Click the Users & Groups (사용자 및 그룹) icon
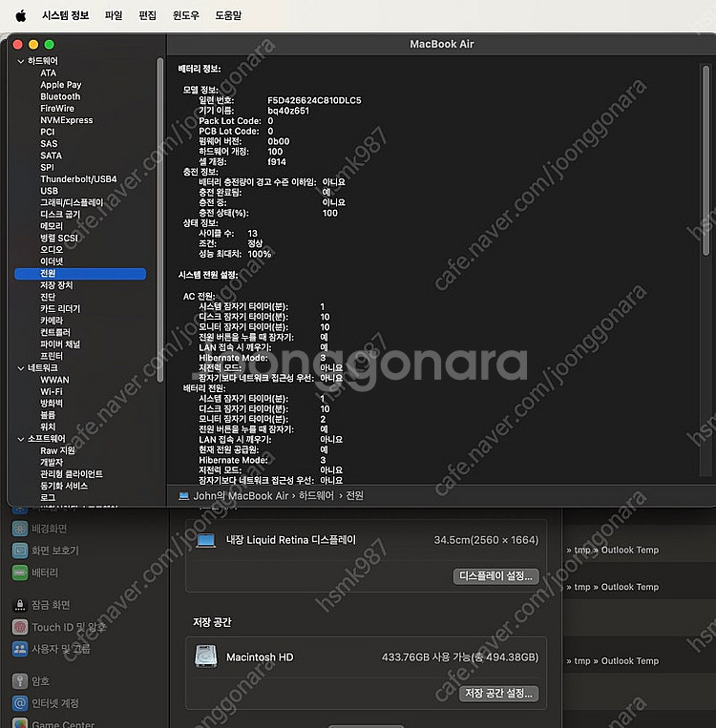Image resolution: width=716 pixels, height=728 pixels. pos(19,649)
